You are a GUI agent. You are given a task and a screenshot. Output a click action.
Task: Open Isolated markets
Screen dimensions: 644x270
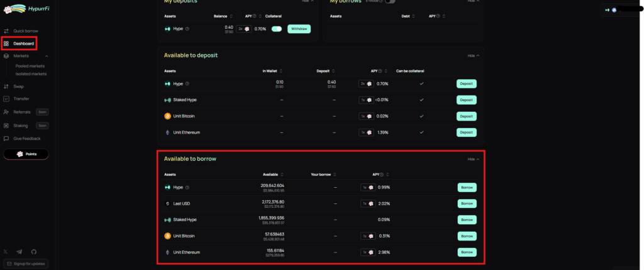(31, 74)
